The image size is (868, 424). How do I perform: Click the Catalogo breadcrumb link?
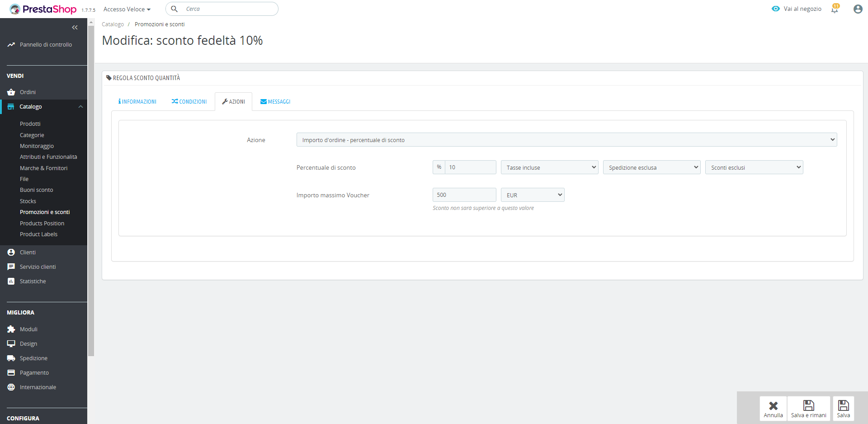tap(113, 24)
